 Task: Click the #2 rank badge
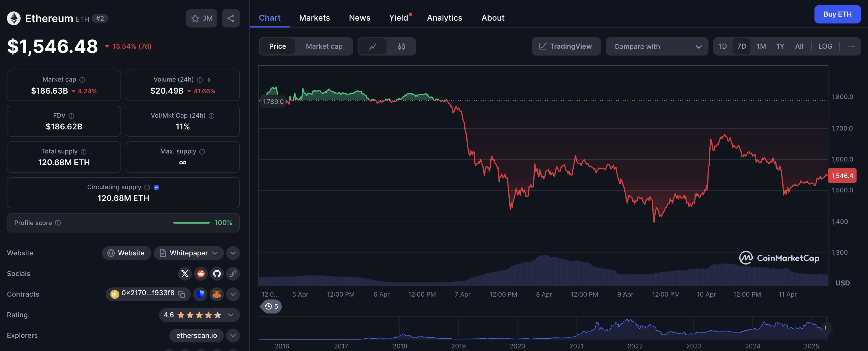(x=100, y=18)
